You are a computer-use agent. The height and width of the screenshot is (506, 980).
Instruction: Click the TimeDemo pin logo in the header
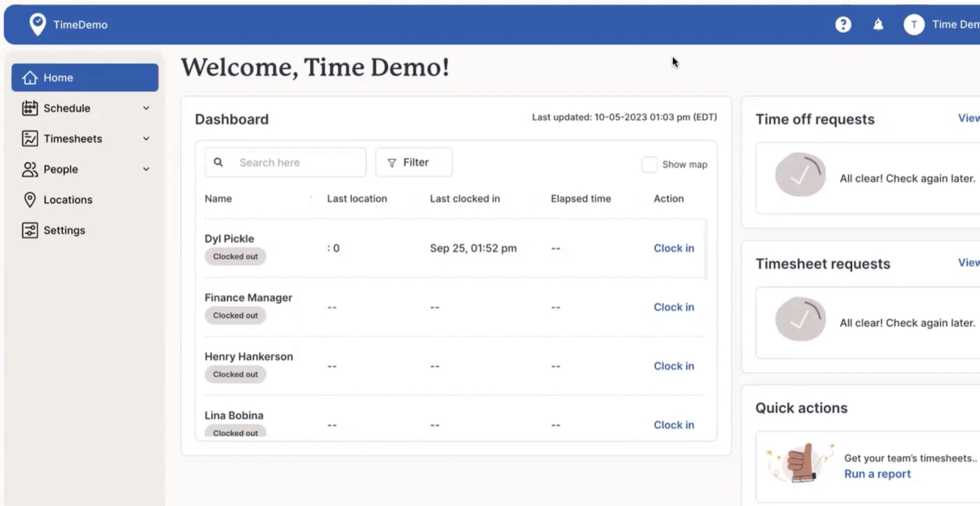37,24
